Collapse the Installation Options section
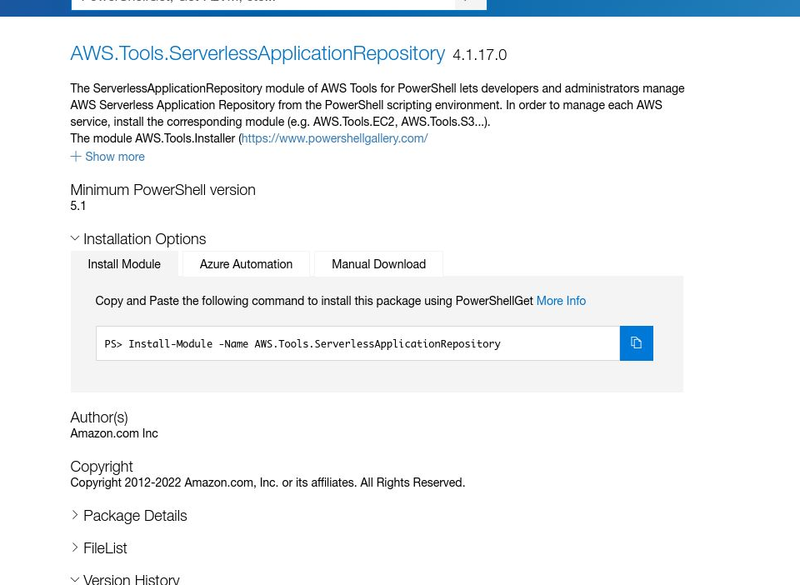 click(138, 239)
